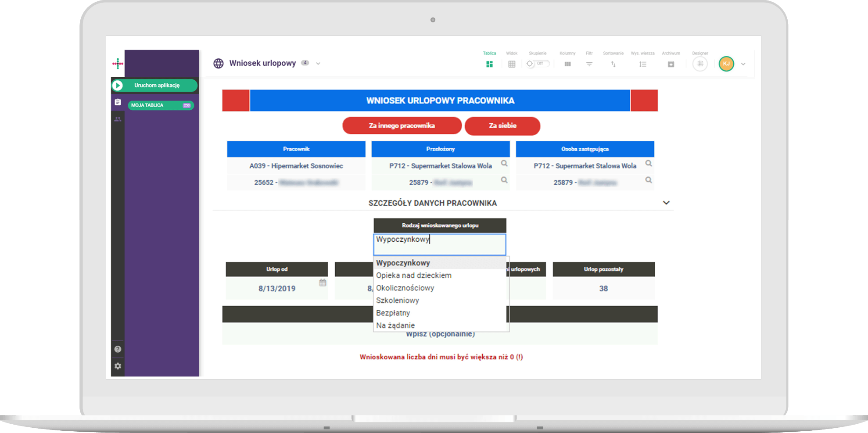Image resolution: width=868 pixels, height=433 pixels.
Task: Select 'Opieka nad dzieckiem' from the list
Action: point(413,276)
